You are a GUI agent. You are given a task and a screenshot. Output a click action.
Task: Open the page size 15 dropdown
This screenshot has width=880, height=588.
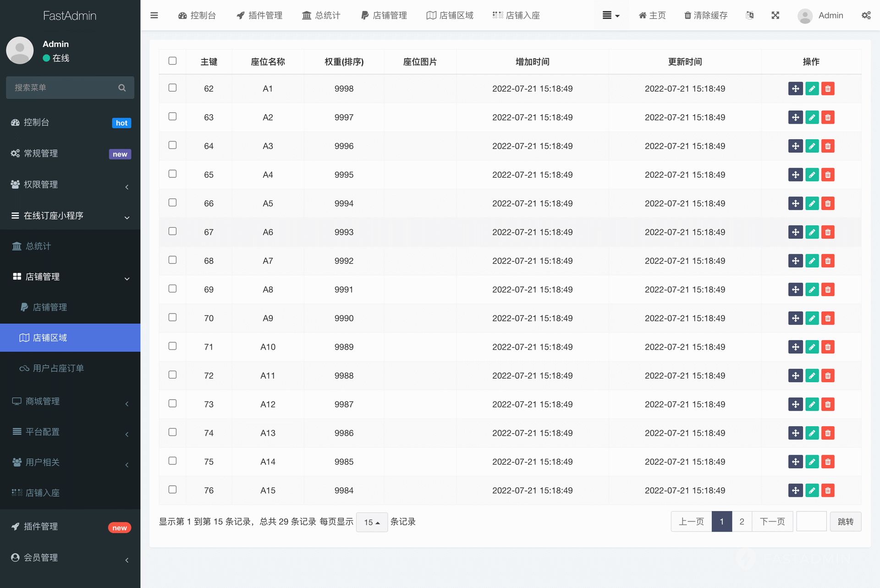372,522
